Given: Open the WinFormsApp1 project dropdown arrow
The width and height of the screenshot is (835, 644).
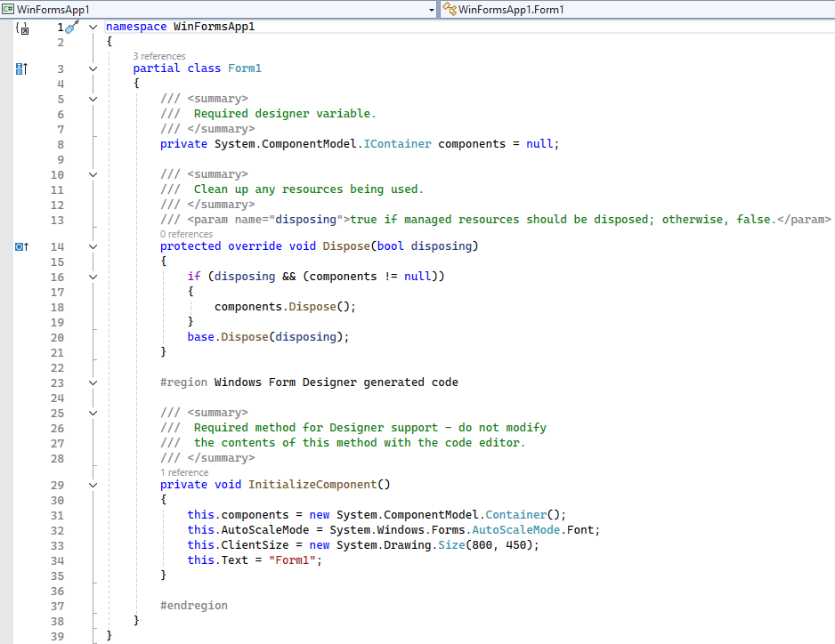Looking at the screenshot, I should [x=432, y=10].
